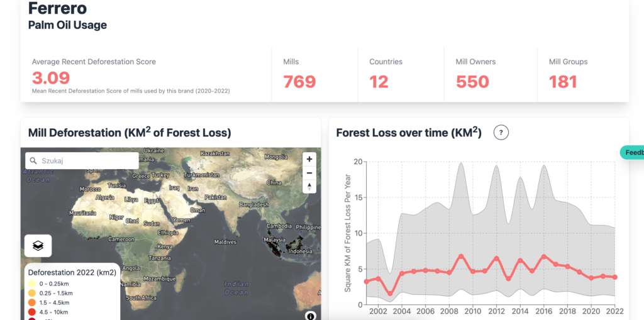Viewport: 644px width, 320px height.
Task: Click the Mean Recent Deforestation Score note
Action: (x=131, y=91)
